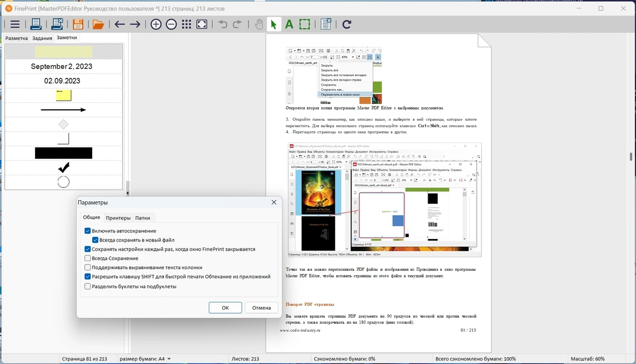Click the refresh arrow icon
The height and width of the screenshot is (364, 636).
(347, 24)
